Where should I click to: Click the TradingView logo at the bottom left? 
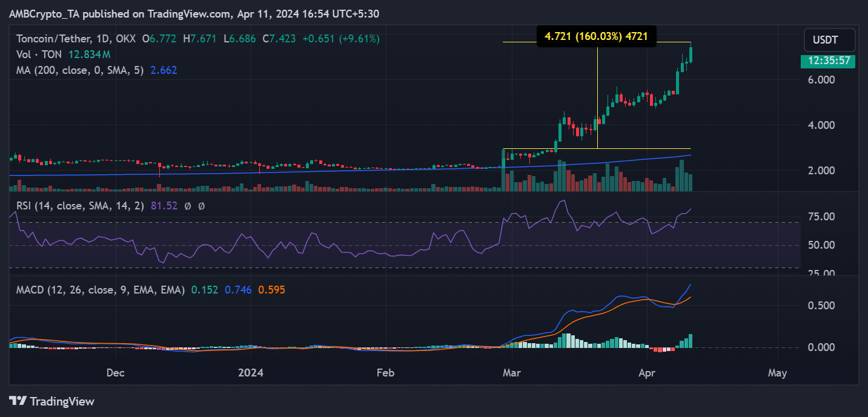pyautogui.click(x=51, y=401)
